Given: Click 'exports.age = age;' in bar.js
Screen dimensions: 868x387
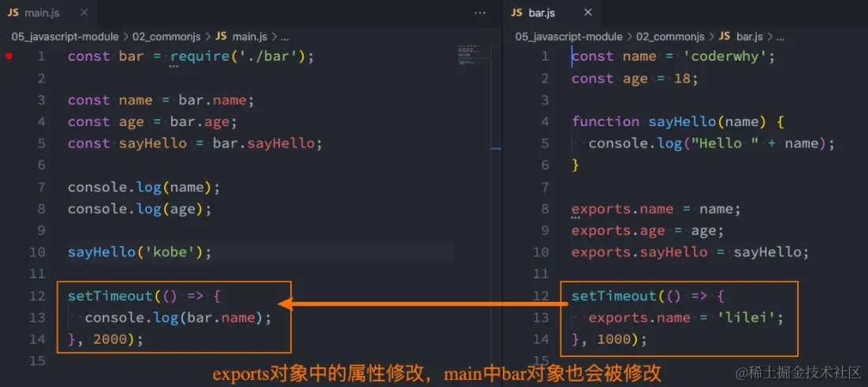Looking at the screenshot, I should point(648,230).
